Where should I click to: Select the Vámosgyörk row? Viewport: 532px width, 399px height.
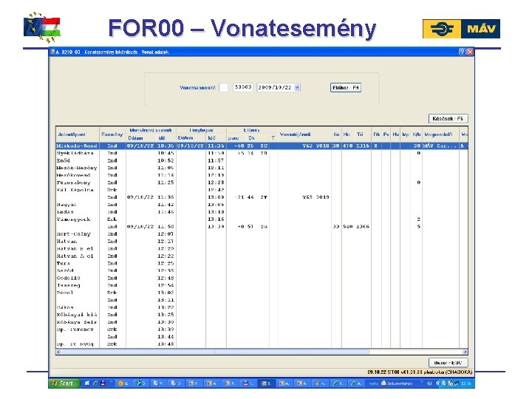(262, 219)
